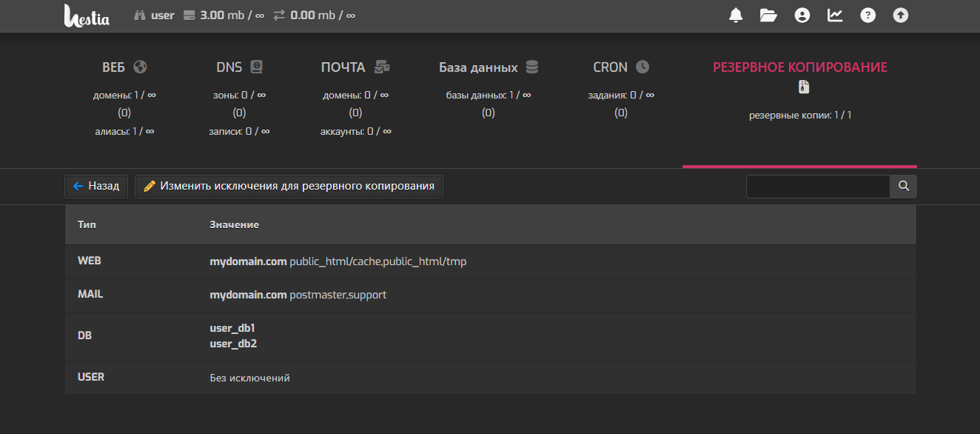Open the file manager folder icon
This screenshot has width=980, height=434.
click(768, 15)
